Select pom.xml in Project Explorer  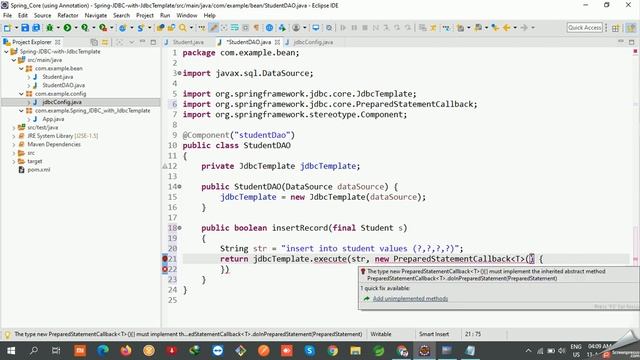pos(39,170)
